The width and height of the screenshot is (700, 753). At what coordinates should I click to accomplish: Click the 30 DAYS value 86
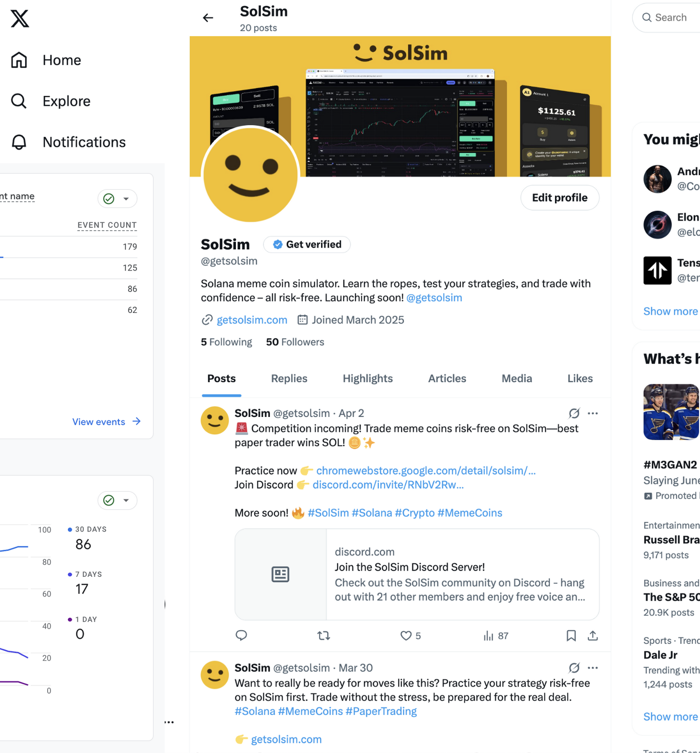point(83,545)
